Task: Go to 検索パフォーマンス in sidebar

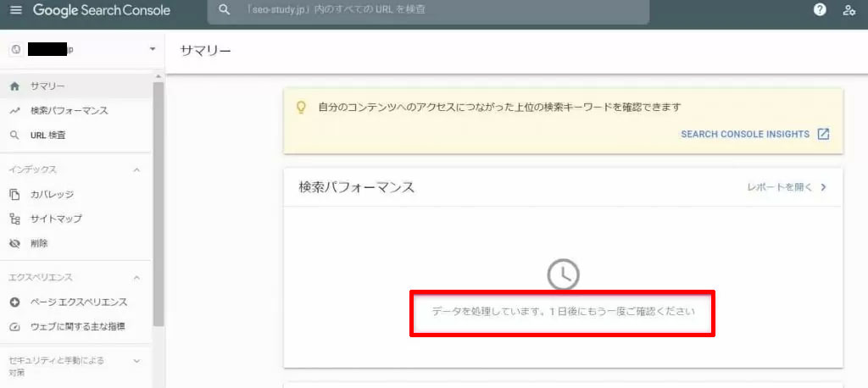Action: [x=69, y=111]
